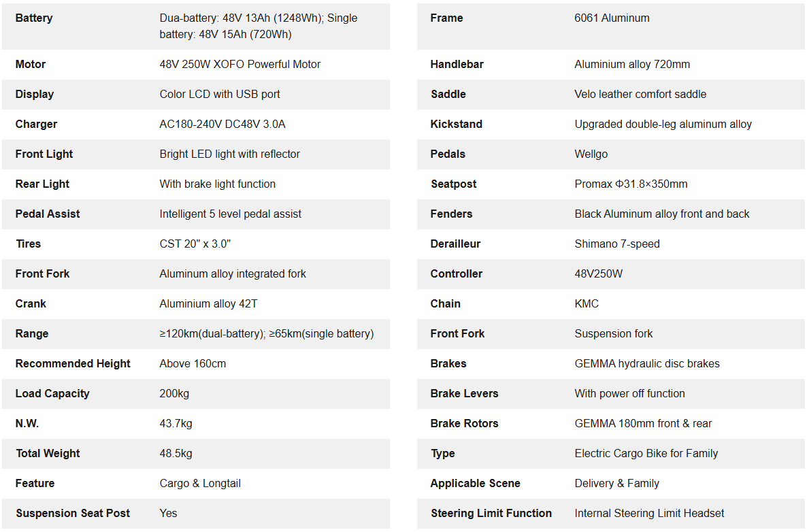Click the Kickstand row label
The height and width of the screenshot is (532, 807).
456,124
